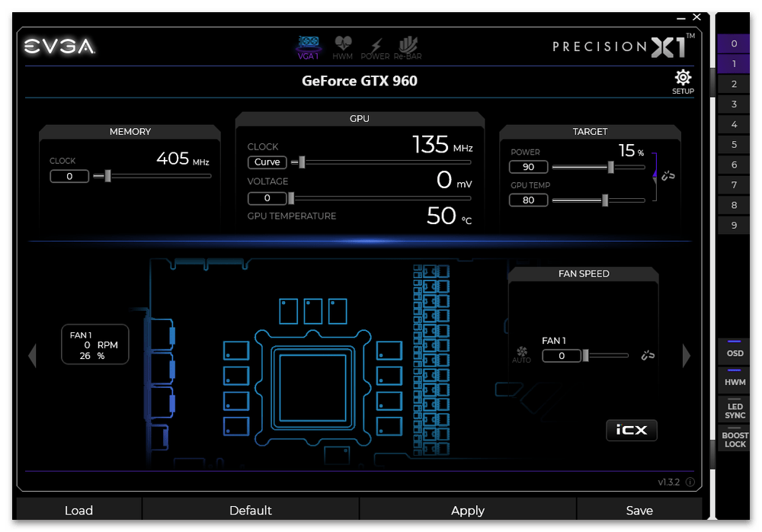The height and width of the screenshot is (532, 762).
Task: Switch to profile slot 2
Action: [x=734, y=84]
